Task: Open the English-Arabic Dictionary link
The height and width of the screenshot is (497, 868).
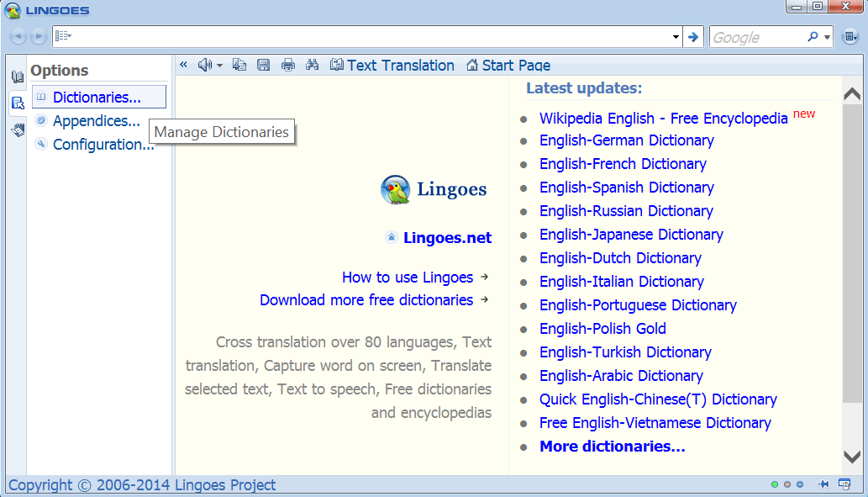Action: 621,376
